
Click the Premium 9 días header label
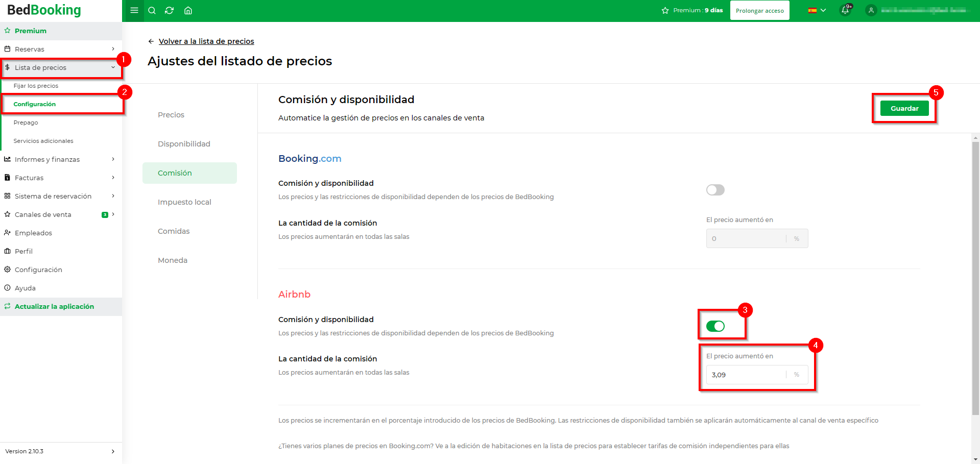point(698,10)
